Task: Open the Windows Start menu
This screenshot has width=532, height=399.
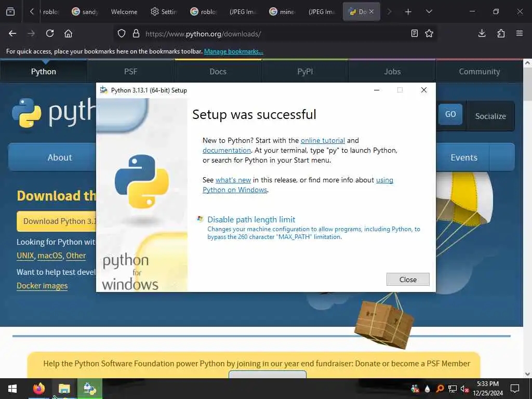Action: pos(12,389)
